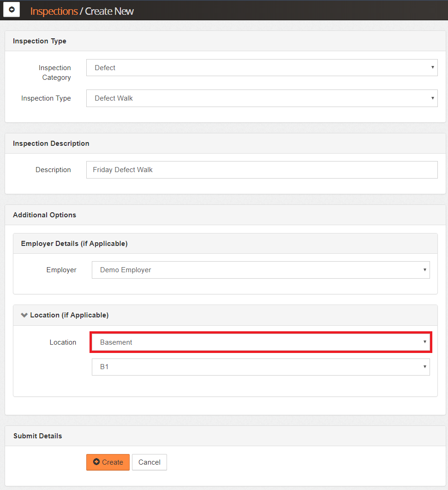
Task: Click the Employer field label
Action: tap(61, 270)
